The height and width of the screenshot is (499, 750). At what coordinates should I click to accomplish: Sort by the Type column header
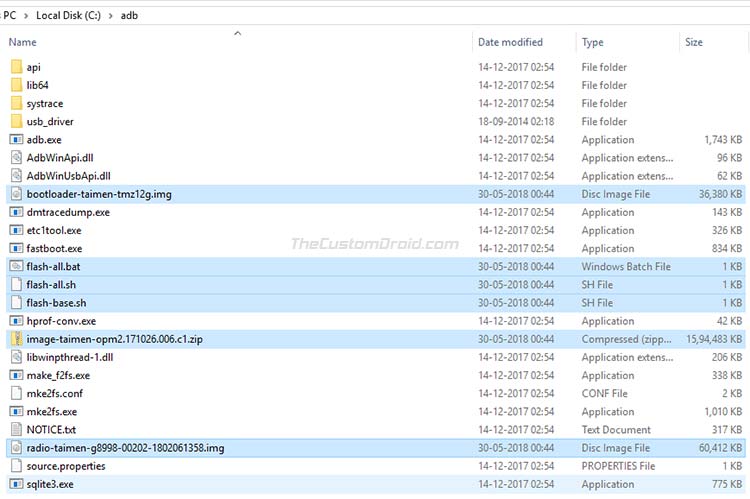[592, 42]
